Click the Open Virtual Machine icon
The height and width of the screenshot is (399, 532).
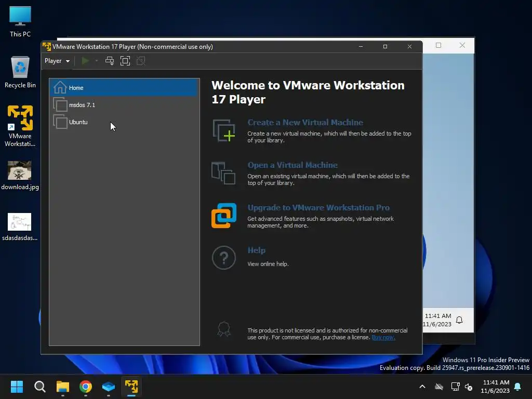pos(223,173)
